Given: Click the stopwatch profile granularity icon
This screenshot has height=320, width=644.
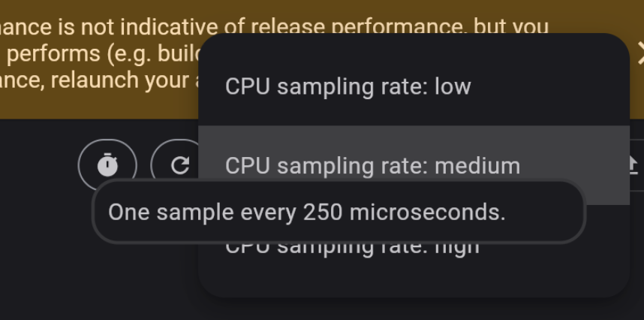Looking at the screenshot, I should (x=108, y=165).
